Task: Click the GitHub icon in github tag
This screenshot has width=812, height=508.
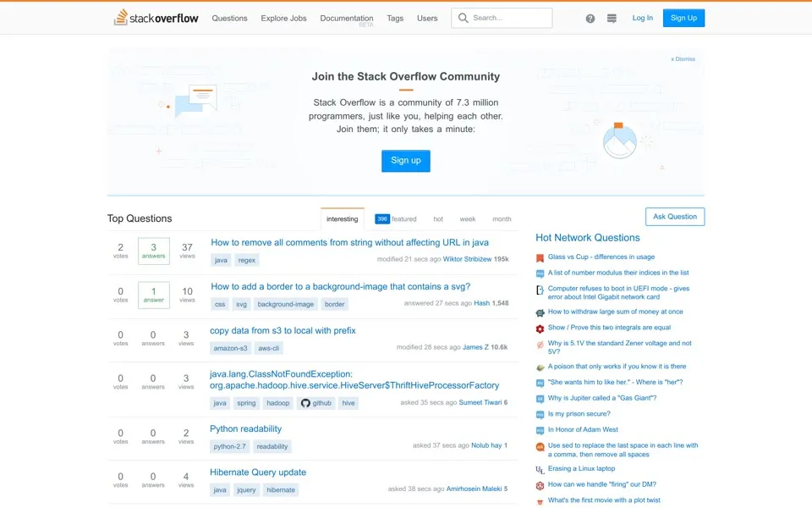Action: tap(305, 403)
